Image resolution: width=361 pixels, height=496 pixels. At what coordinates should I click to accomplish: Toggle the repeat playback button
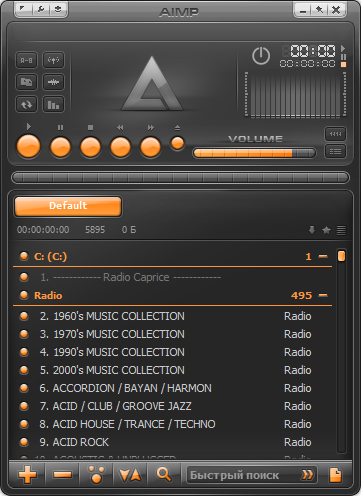pos(27,104)
